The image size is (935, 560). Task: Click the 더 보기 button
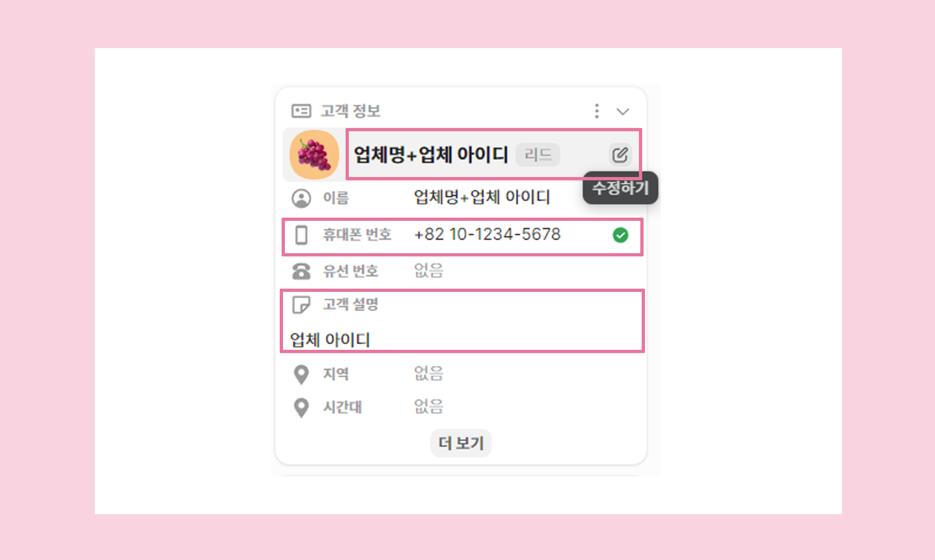(x=460, y=443)
